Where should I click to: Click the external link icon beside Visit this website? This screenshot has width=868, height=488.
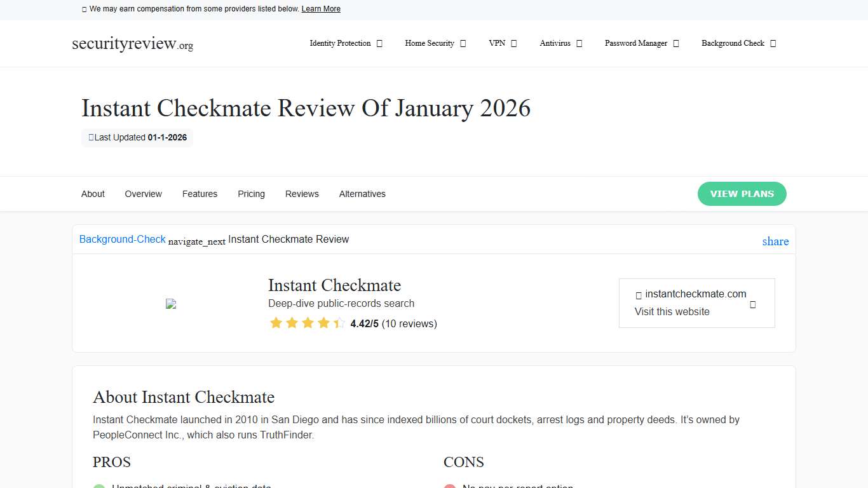[752, 304]
